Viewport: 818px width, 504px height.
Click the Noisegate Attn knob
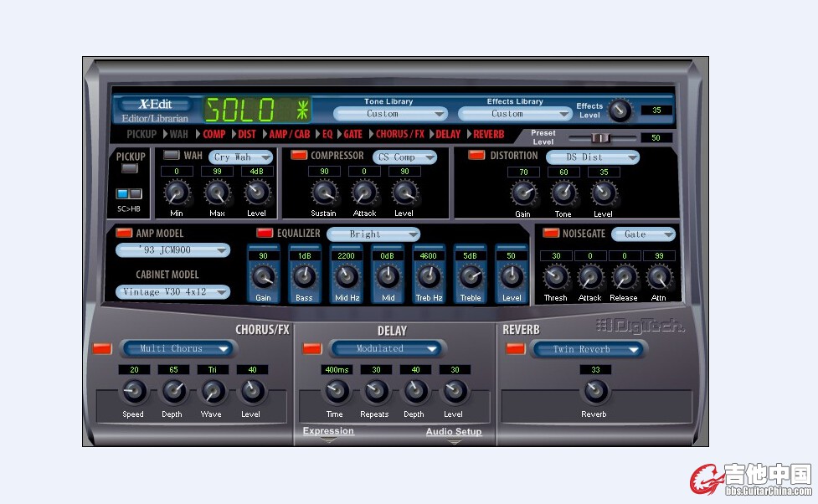pos(659,277)
